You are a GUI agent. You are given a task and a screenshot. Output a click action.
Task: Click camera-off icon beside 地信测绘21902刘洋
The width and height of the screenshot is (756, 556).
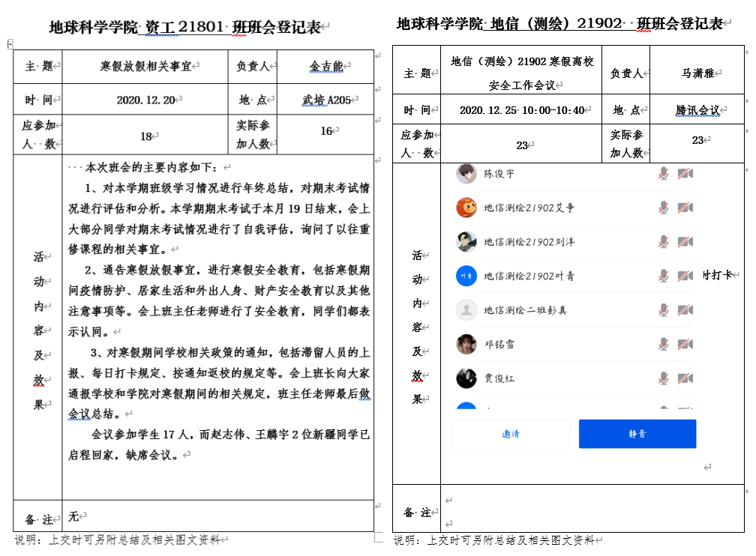[685, 242]
